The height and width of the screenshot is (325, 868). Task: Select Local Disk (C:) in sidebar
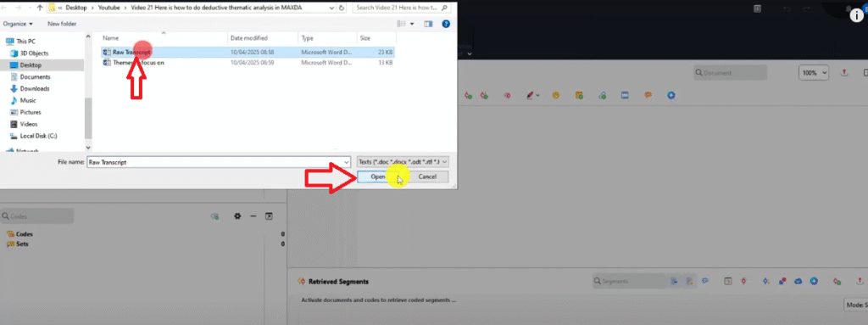[x=38, y=136]
